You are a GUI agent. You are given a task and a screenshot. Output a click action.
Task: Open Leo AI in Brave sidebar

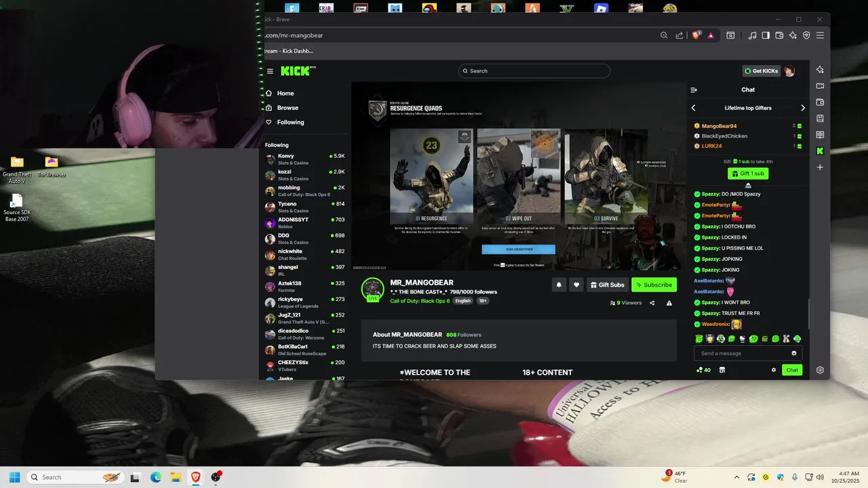(x=820, y=70)
